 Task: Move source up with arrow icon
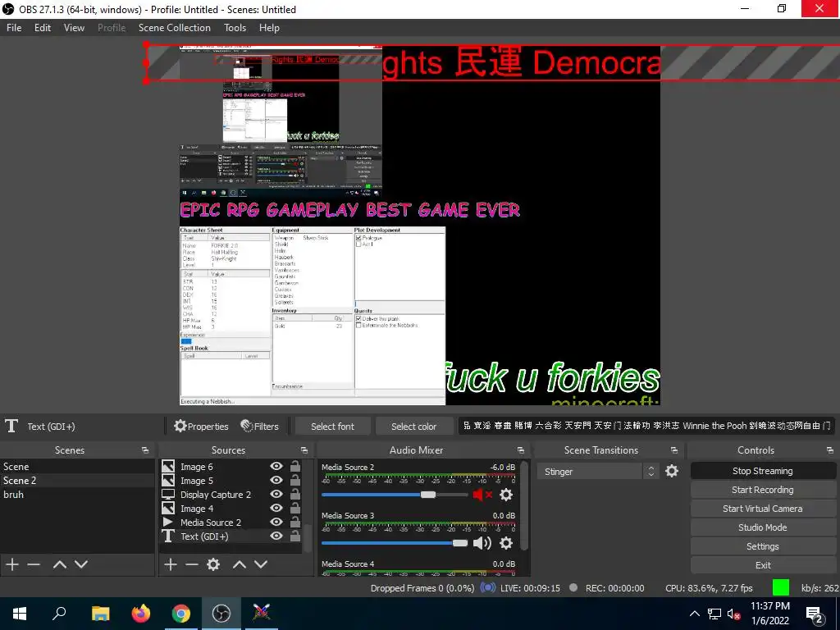240,564
